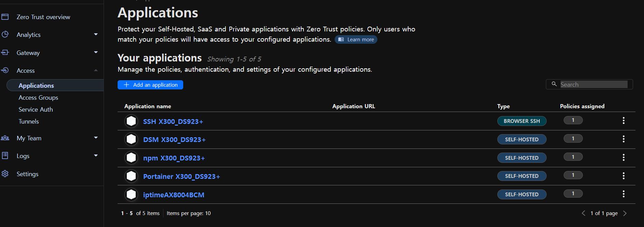Screen dimensions: 644x227
Task: Click the Settings gear icon in sidebar
Action: 5,174
